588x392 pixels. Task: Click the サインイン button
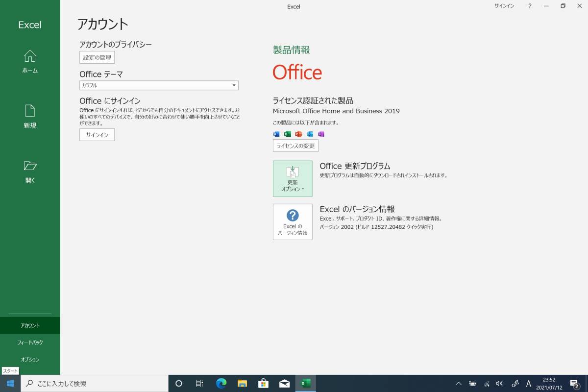97,134
